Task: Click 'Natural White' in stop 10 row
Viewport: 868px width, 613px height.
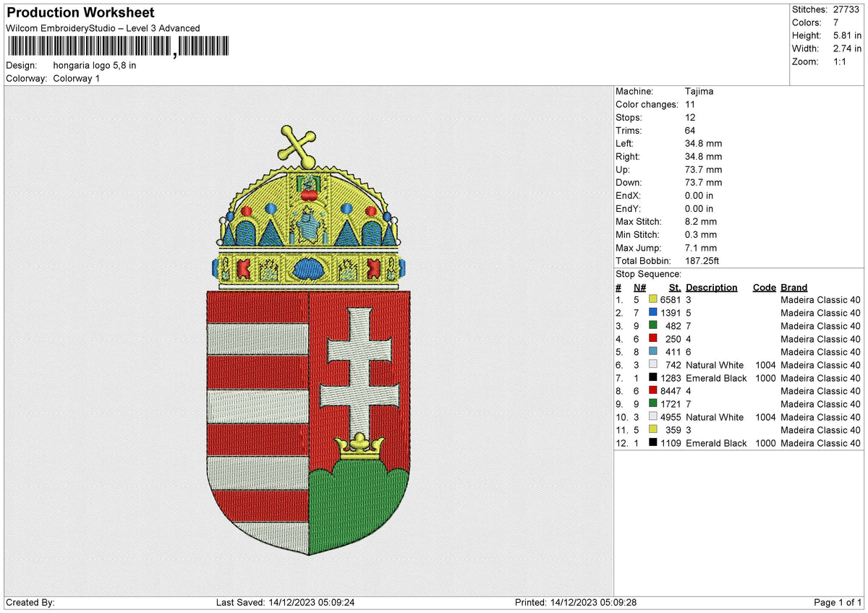Action: tap(715, 417)
